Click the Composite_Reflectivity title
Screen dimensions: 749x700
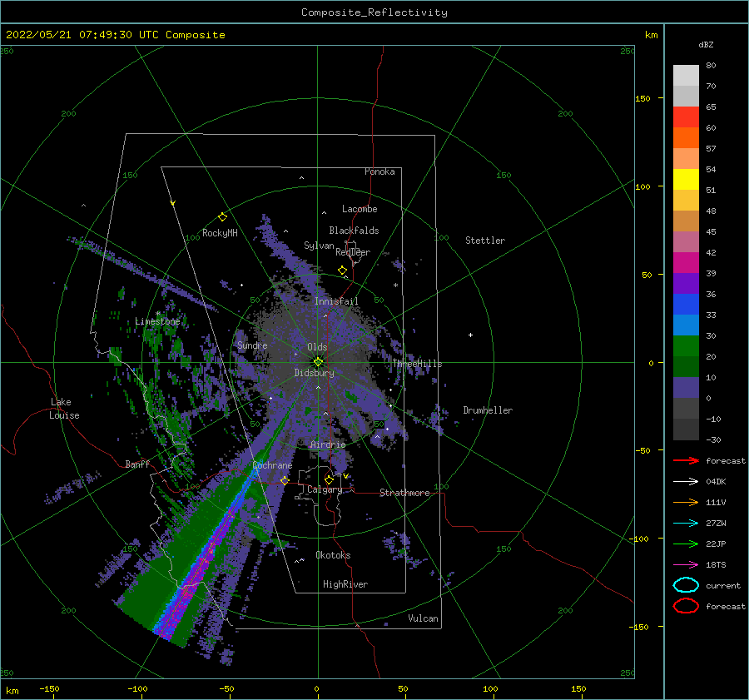coord(374,12)
